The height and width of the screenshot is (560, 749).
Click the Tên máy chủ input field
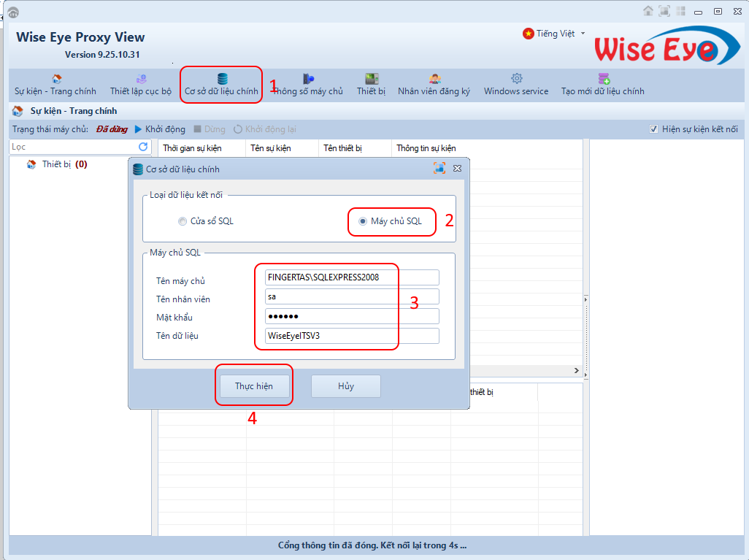[352, 277]
